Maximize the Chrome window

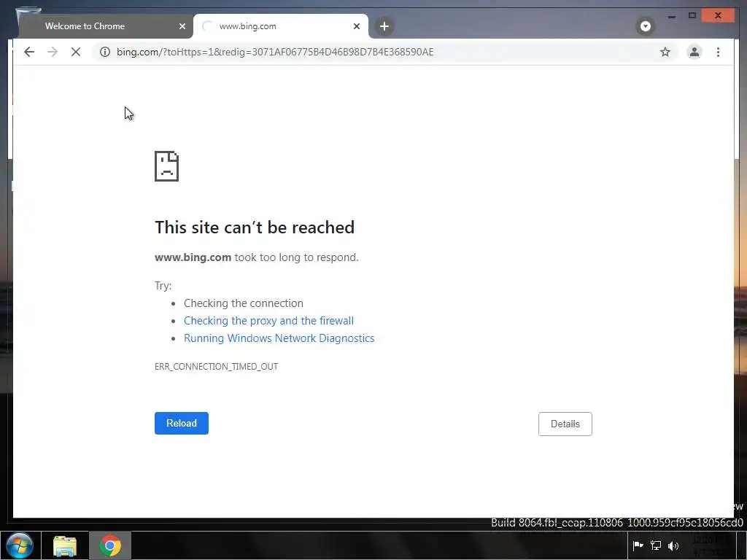[x=692, y=16]
